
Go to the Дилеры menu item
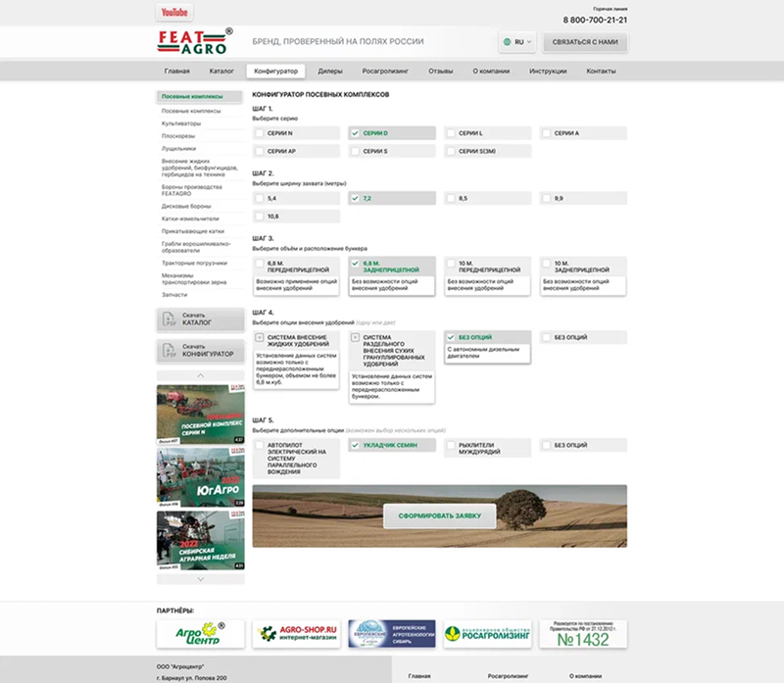click(x=330, y=72)
